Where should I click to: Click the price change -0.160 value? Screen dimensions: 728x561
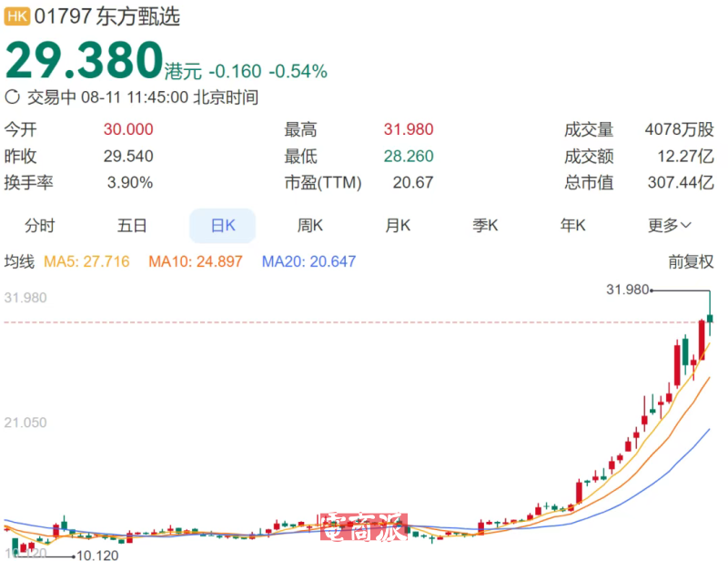235,72
